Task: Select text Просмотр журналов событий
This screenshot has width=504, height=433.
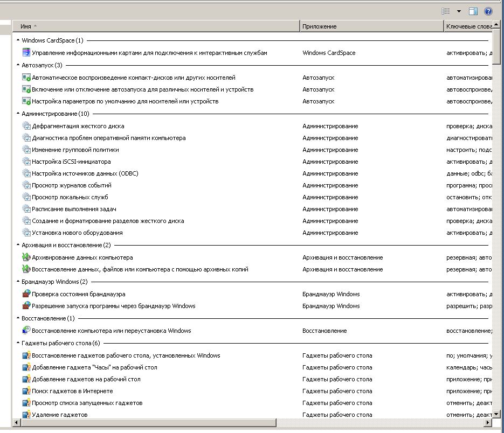Action: click(72, 185)
